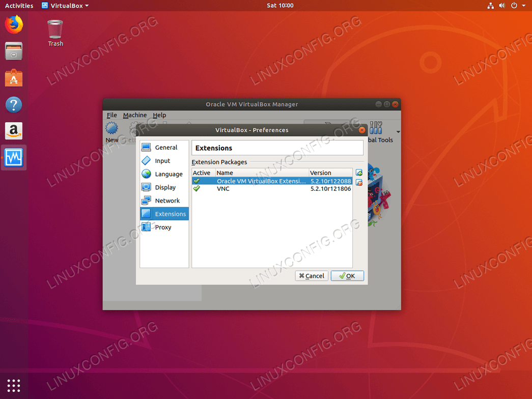Open the Language preferences page
The width and height of the screenshot is (532, 399).
(168, 174)
